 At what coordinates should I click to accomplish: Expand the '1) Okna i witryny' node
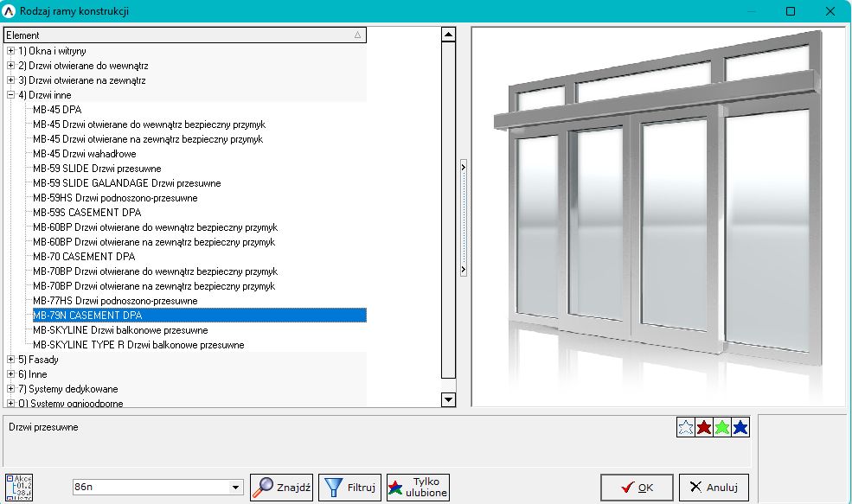10,51
